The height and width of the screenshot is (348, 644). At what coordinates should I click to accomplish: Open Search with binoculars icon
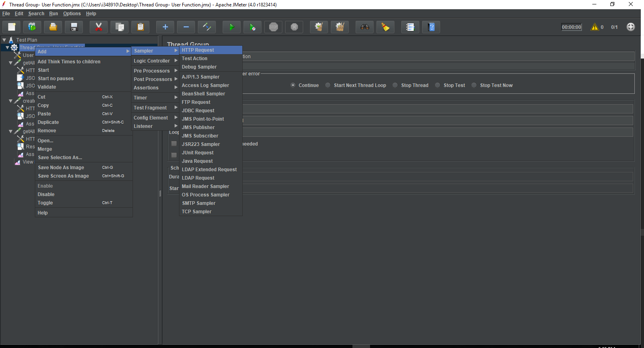[364, 27]
